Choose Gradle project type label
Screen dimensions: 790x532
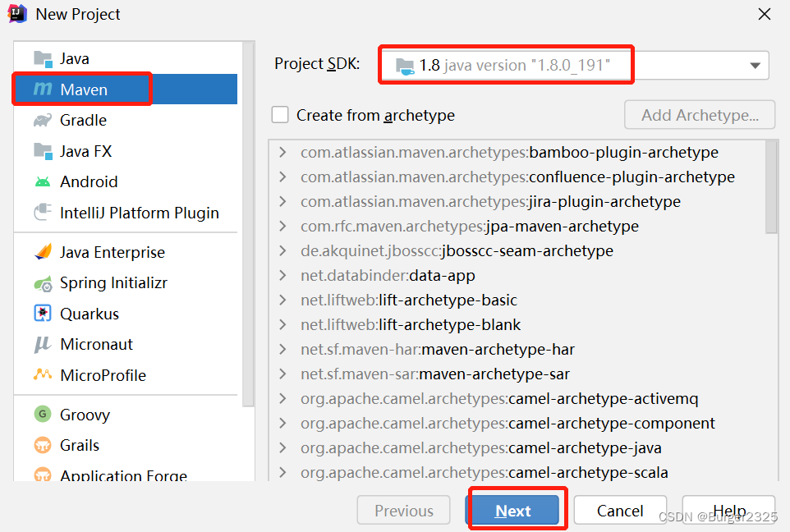click(x=83, y=121)
